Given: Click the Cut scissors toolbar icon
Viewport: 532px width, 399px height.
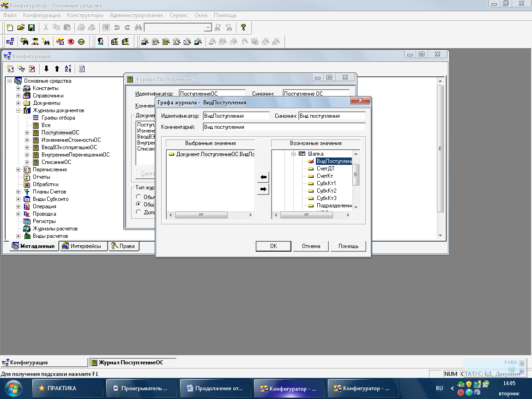Looking at the screenshot, I should click(46, 28).
